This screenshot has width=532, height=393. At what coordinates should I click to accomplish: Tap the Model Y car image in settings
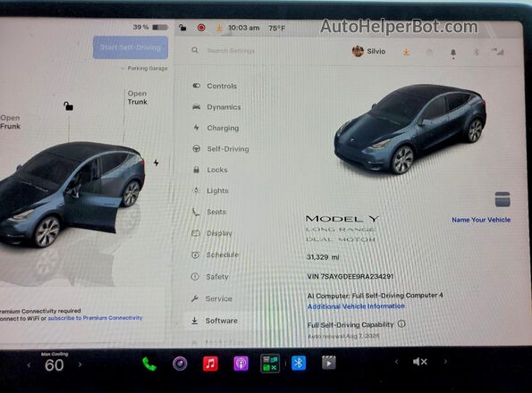pyautogui.click(x=410, y=129)
